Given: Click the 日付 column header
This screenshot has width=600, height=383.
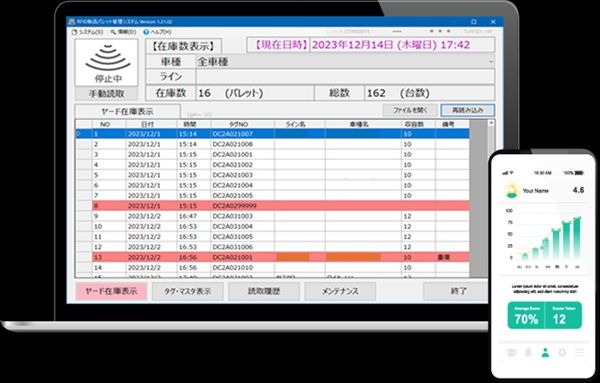Looking at the screenshot, I should [x=151, y=124].
